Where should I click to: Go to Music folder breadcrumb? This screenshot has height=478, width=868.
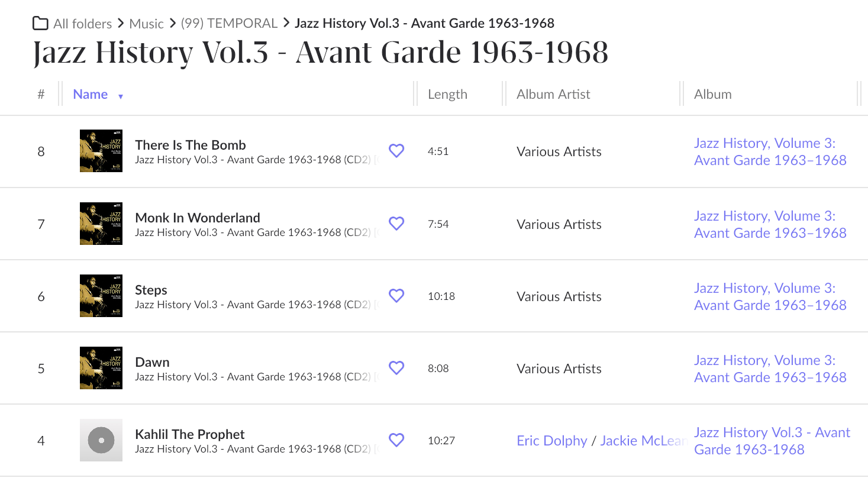146,24
